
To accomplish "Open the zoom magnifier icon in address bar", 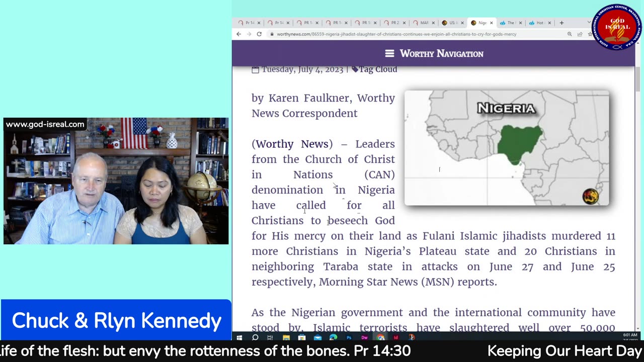I will tap(570, 34).
